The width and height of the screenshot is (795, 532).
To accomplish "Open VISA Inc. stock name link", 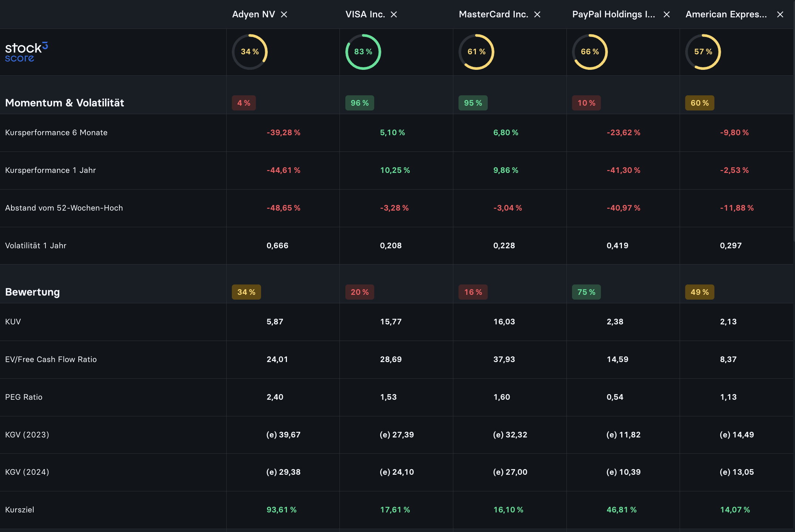I will point(365,14).
